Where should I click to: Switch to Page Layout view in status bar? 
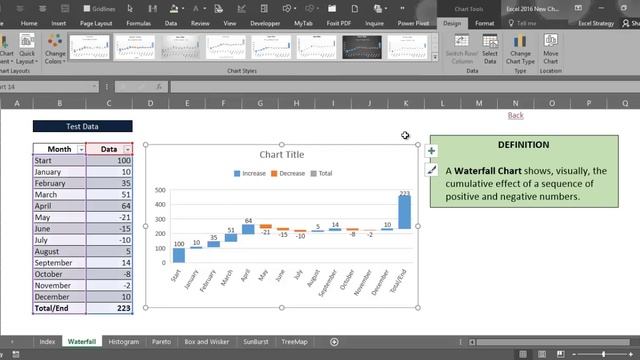pyautogui.click(x=542, y=354)
